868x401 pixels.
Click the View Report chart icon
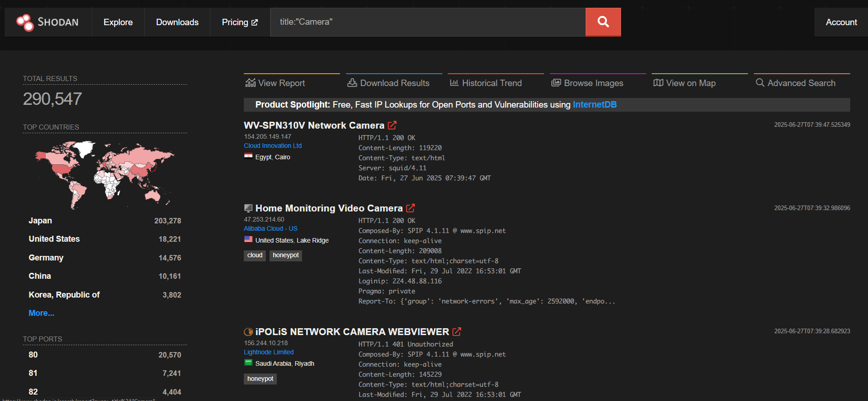click(250, 83)
